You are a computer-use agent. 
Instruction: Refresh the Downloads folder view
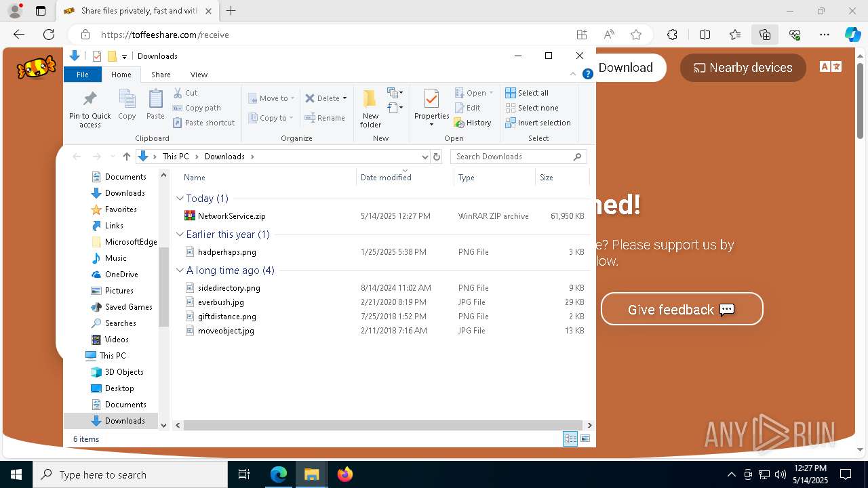(437, 157)
